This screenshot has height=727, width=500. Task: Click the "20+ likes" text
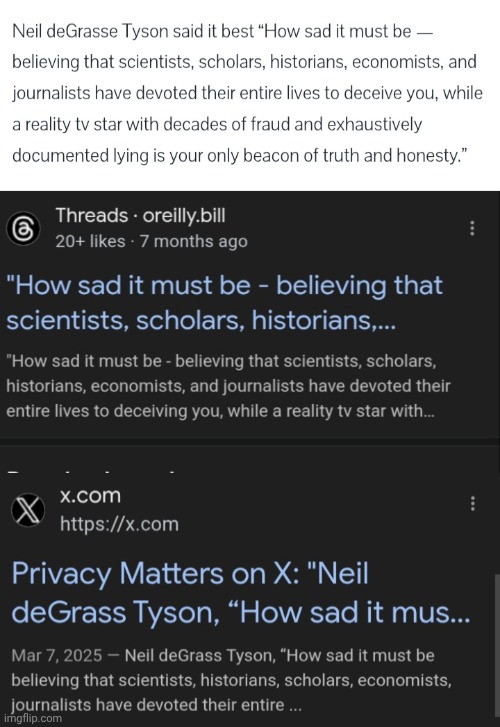click(90, 242)
